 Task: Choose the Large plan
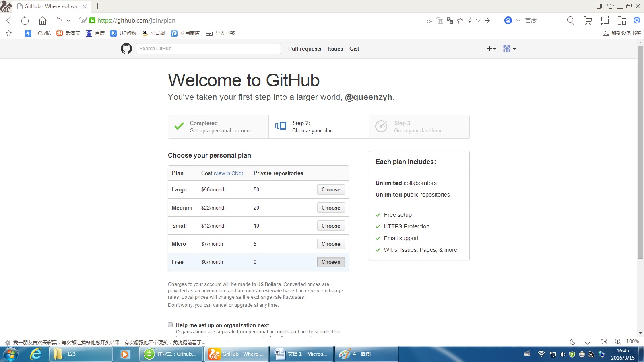[331, 189]
